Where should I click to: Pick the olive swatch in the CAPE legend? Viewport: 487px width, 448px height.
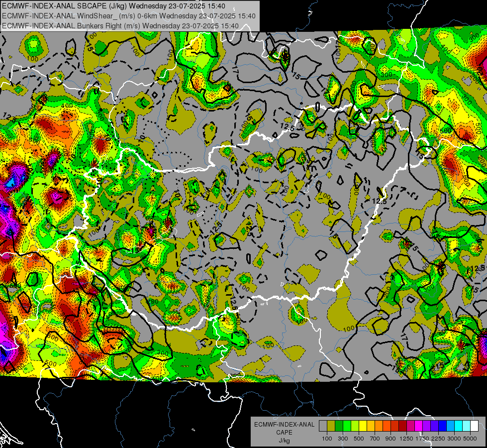(x=331, y=426)
